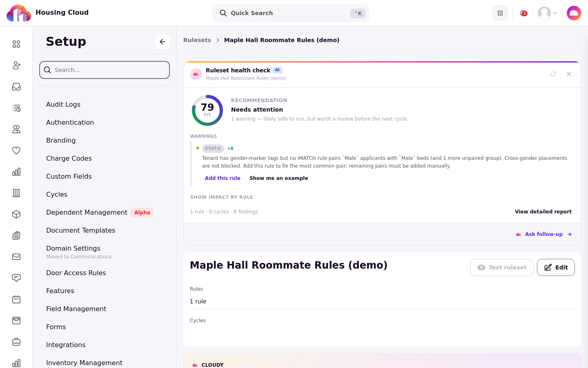This screenshot has height=368, width=588.
Task: Open the apps grid launcher in the top bar
Action: [x=500, y=13]
